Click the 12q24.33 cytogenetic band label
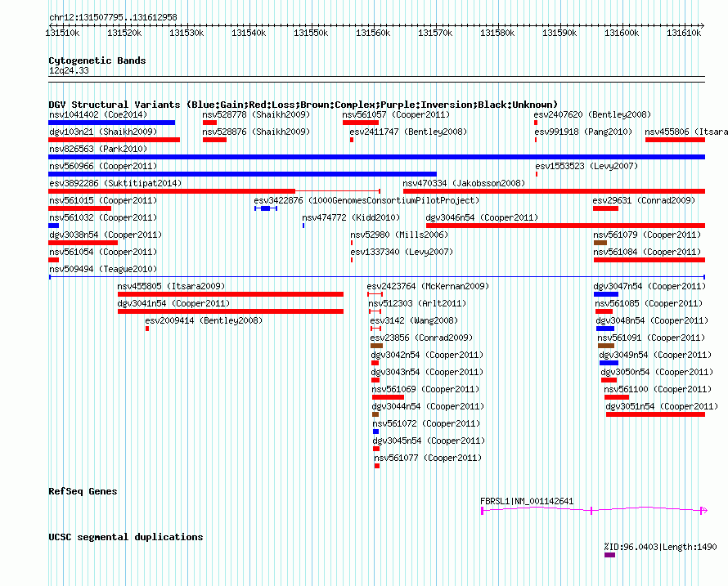 69,70
